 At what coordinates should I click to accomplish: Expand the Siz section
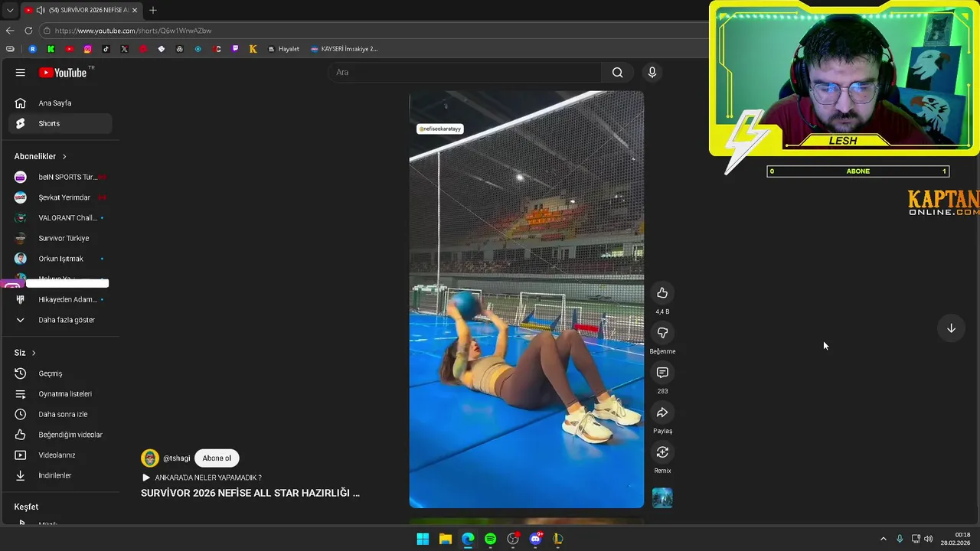pos(25,353)
